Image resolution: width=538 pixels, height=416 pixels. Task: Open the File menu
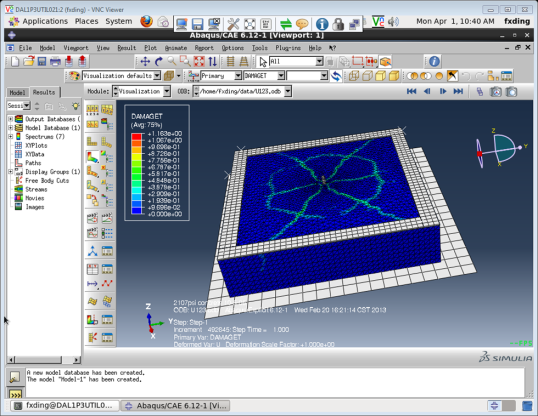[x=25, y=48]
